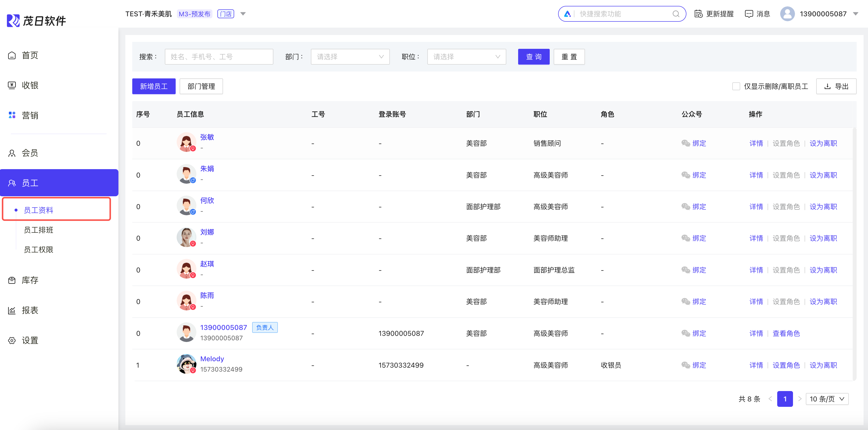Open 员工权限 submenu item

pos(38,250)
